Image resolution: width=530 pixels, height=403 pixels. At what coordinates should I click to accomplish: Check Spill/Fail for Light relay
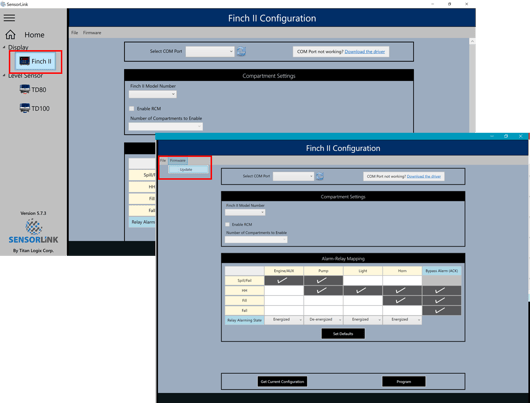click(363, 280)
